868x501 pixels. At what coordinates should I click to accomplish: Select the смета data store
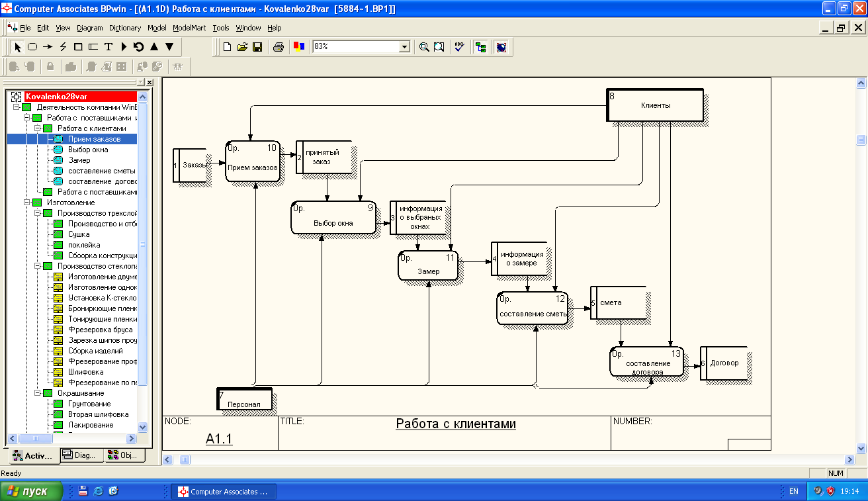(618, 302)
